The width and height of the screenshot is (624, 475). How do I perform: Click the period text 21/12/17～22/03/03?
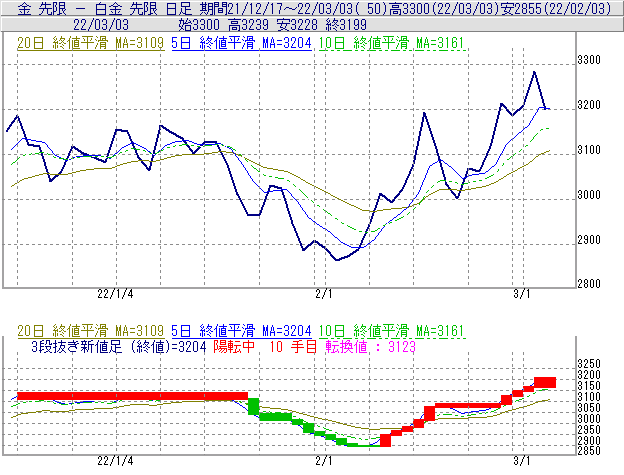tap(291, 8)
